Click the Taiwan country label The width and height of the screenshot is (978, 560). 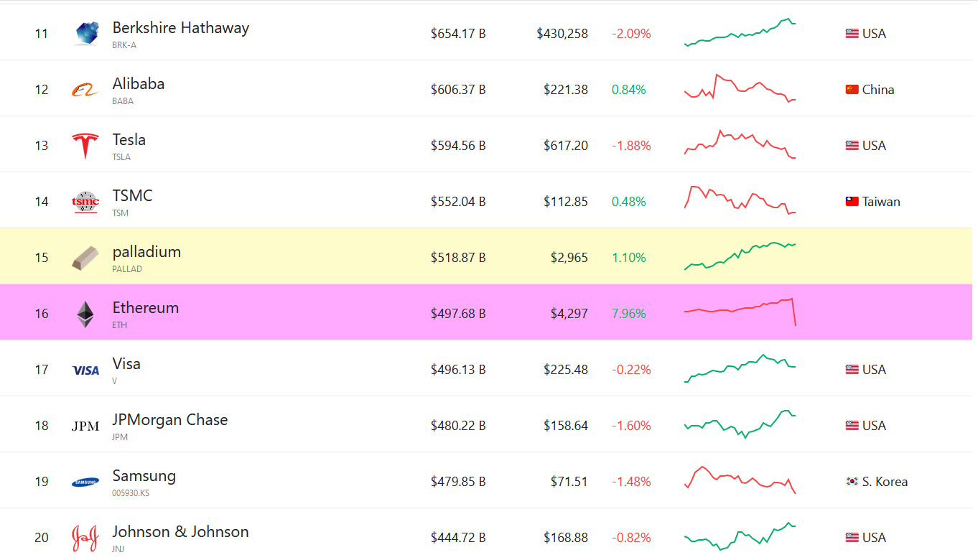(x=881, y=202)
